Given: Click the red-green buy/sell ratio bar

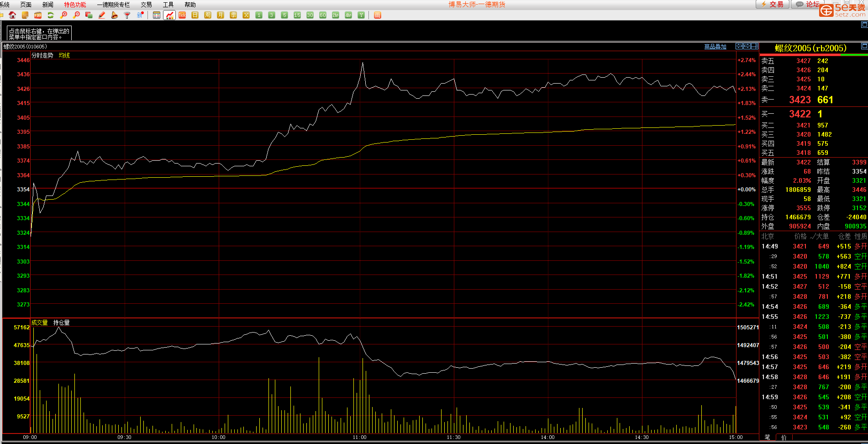Looking at the screenshot, I should click(x=813, y=55).
